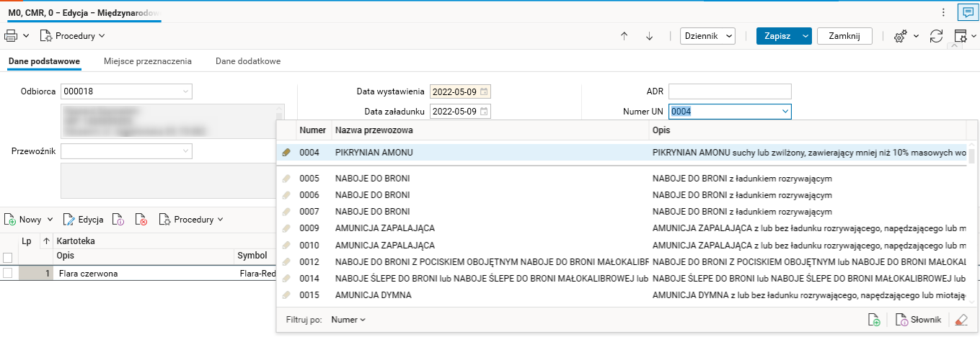Tick the checkbox for the Flara czerwona row
Viewport: 980px width, 337px height.
click(x=8, y=274)
